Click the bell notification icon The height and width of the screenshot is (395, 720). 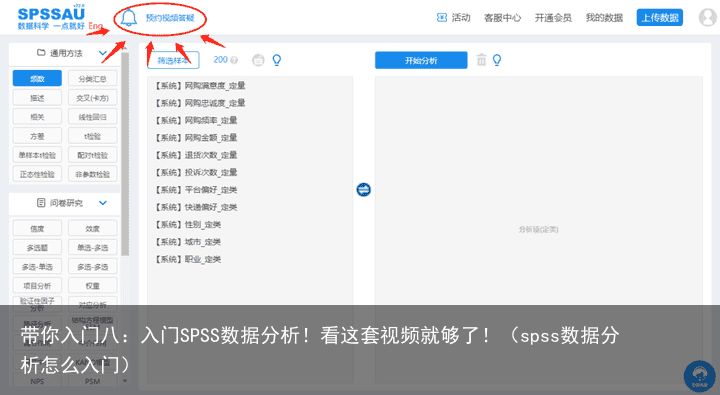(x=129, y=18)
